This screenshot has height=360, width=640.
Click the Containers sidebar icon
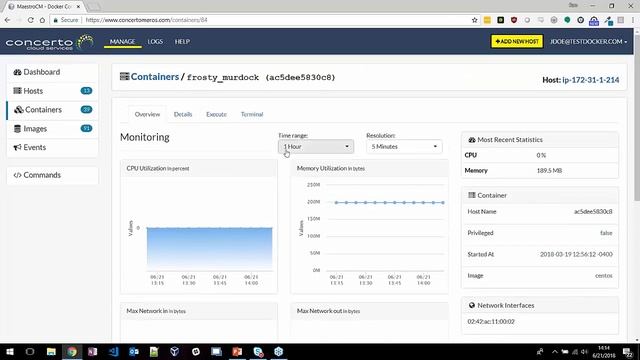pyautogui.click(x=19, y=110)
